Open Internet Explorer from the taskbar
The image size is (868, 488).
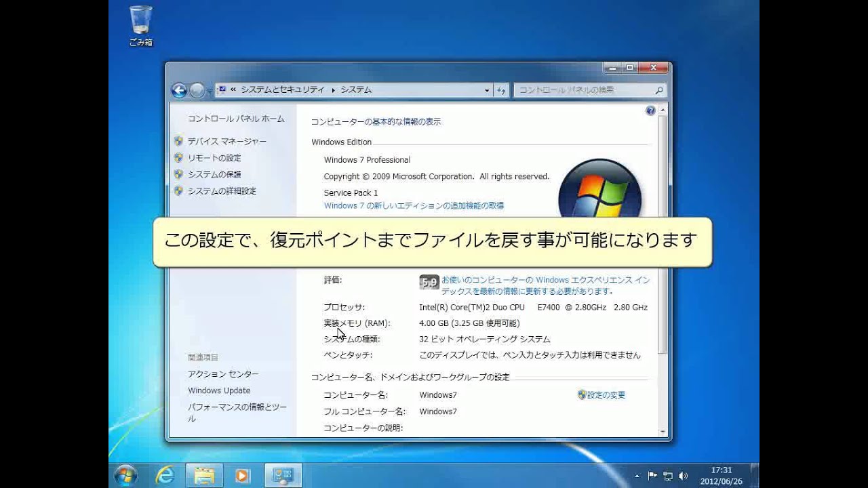tap(165, 476)
